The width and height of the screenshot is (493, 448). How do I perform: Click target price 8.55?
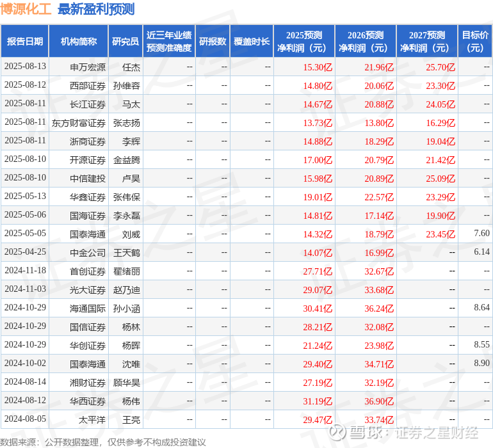[481, 344]
